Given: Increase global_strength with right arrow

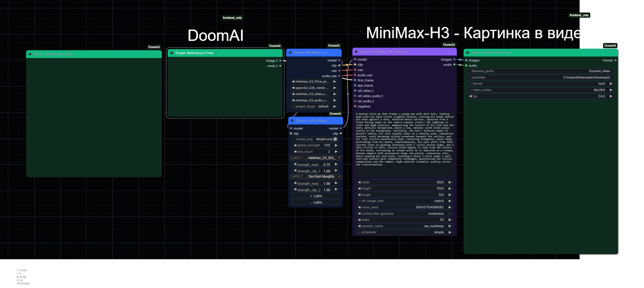Looking at the screenshot, I should click(x=336, y=145).
